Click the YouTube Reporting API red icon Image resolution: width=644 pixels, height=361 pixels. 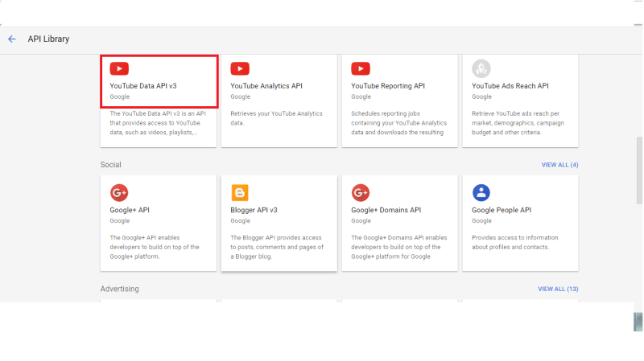pos(361,68)
